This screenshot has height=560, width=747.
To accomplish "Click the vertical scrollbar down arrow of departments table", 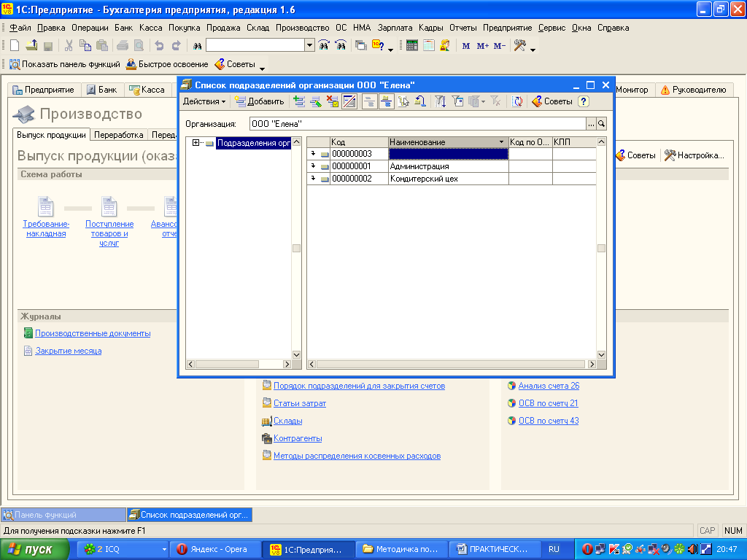I will pos(601,355).
